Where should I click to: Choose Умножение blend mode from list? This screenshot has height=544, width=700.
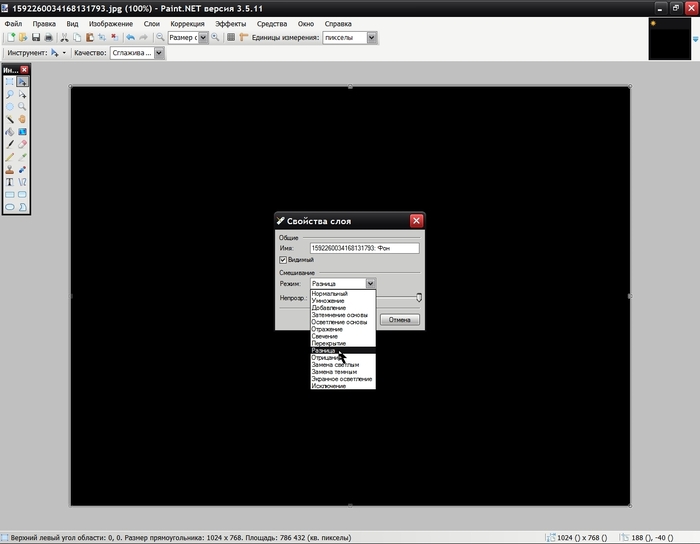(x=329, y=300)
